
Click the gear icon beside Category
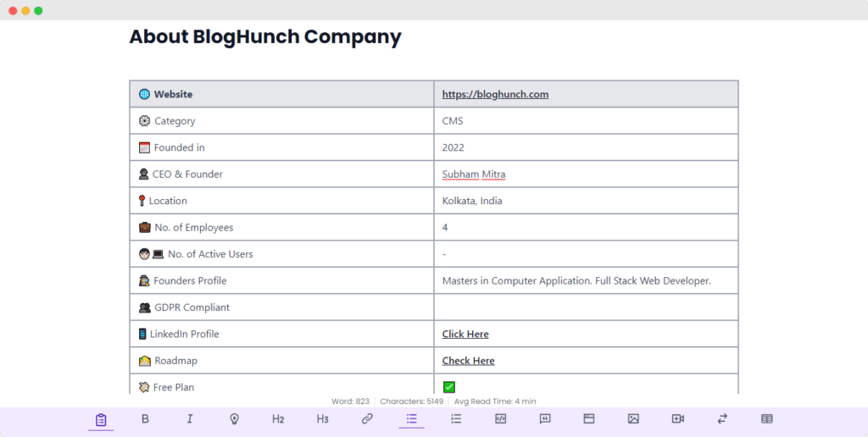tap(144, 120)
